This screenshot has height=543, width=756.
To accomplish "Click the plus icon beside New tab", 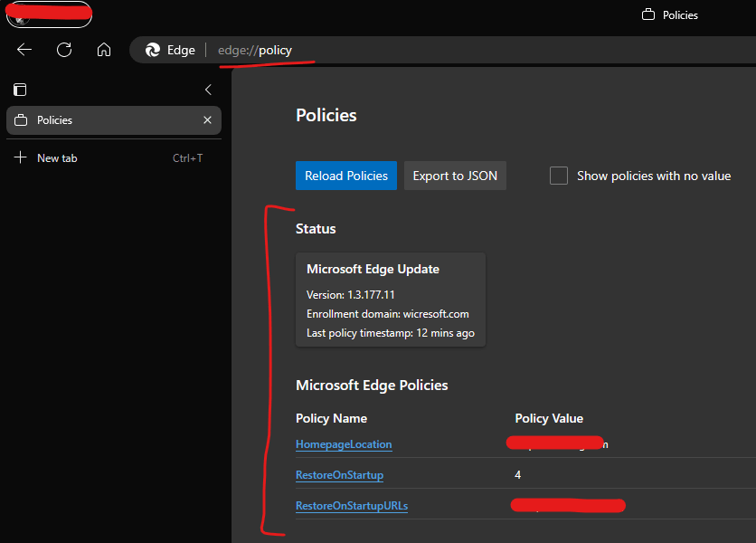I will tap(21, 157).
